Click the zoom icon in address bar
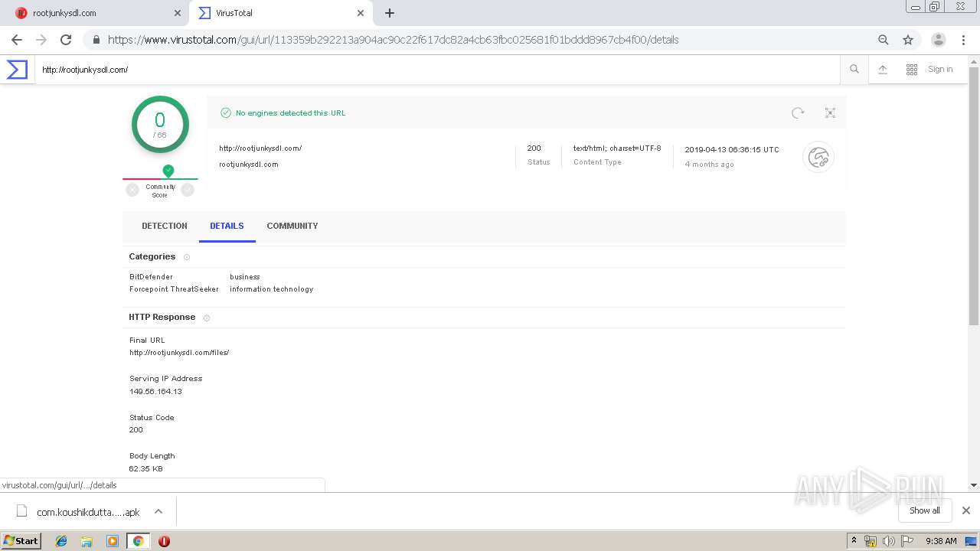Screen dimensions: 980x551 884,40
